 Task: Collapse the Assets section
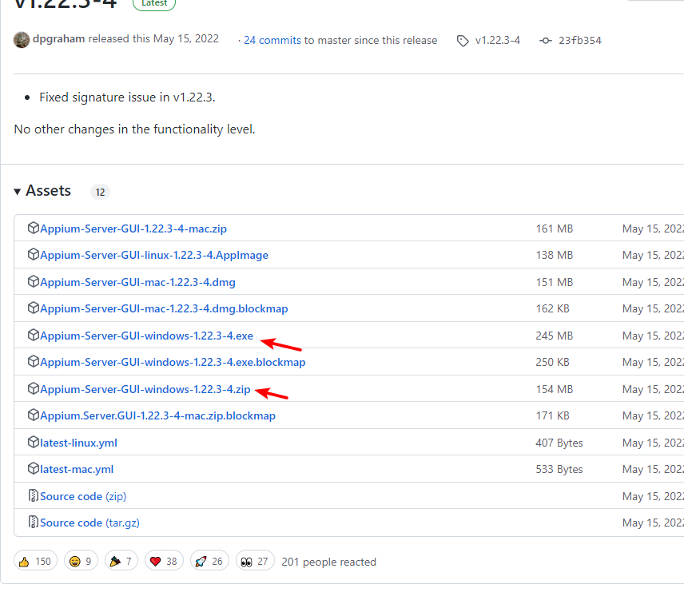tap(42, 191)
